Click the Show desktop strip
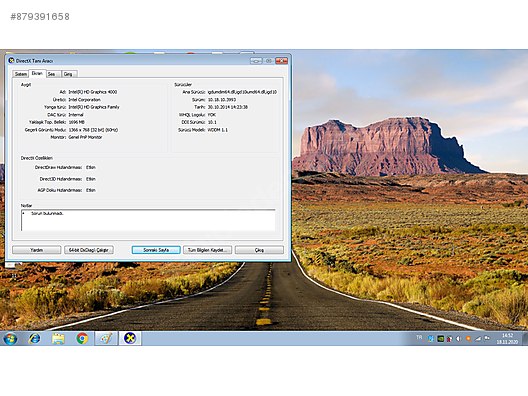528x396 pixels. pos(525,338)
